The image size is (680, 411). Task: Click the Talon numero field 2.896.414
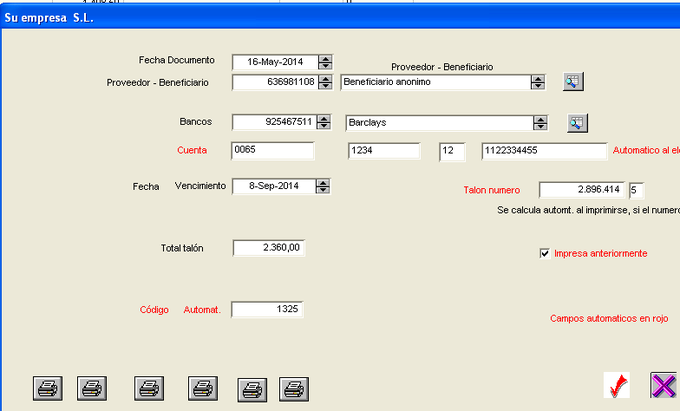[582, 189]
